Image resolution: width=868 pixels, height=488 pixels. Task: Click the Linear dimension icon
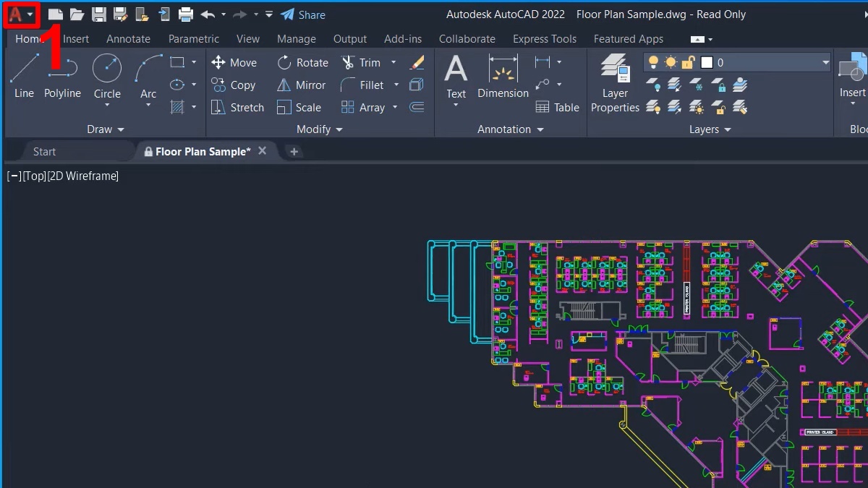[542, 63]
